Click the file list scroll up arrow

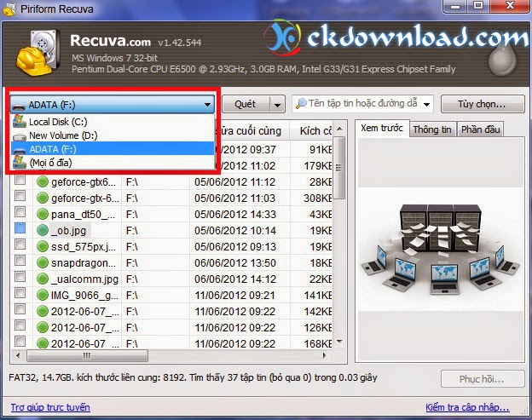pos(339,129)
